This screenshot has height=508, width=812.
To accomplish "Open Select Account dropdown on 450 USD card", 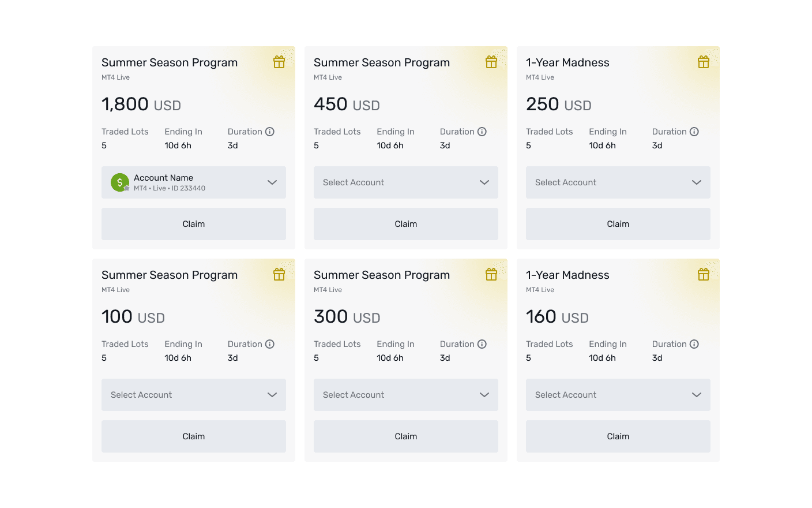I will [406, 182].
